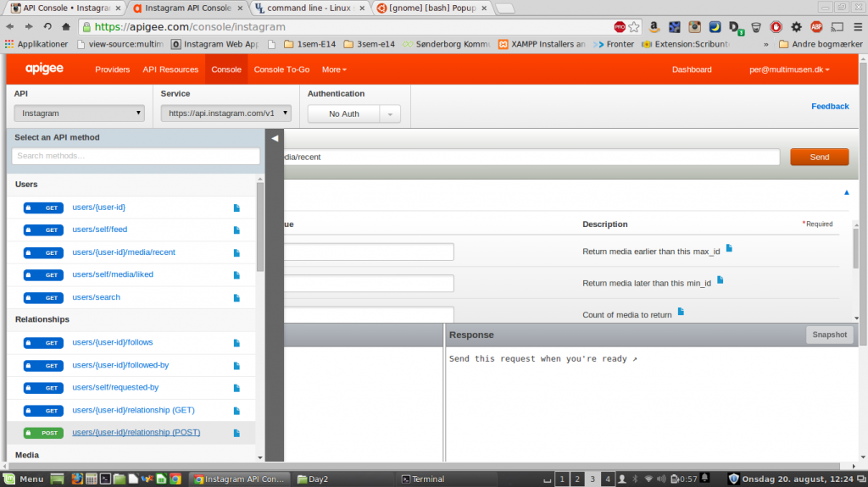Viewport: 868px width, 487px height.
Task: Switch to the Instagram API Console tab
Action: tap(187, 8)
